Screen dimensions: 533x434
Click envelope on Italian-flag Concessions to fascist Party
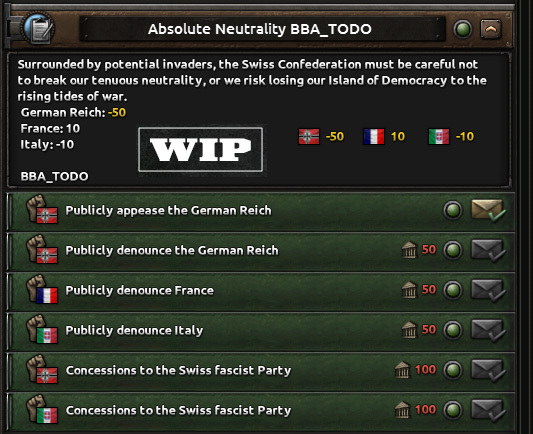point(488,411)
